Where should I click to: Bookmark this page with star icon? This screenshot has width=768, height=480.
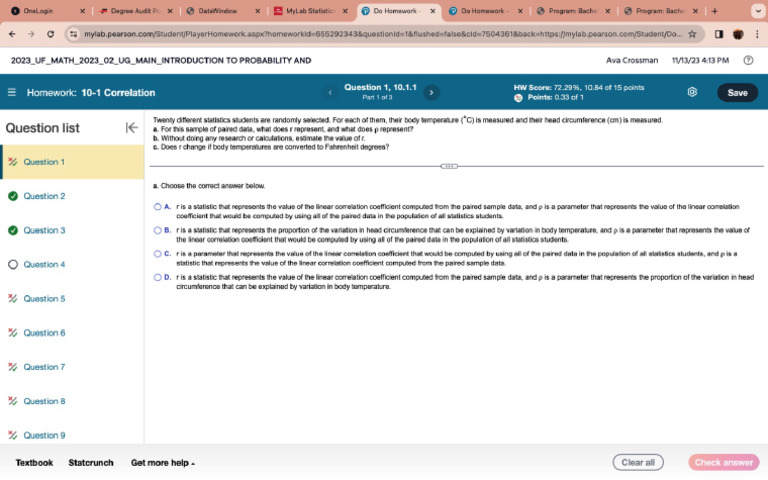point(692,34)
